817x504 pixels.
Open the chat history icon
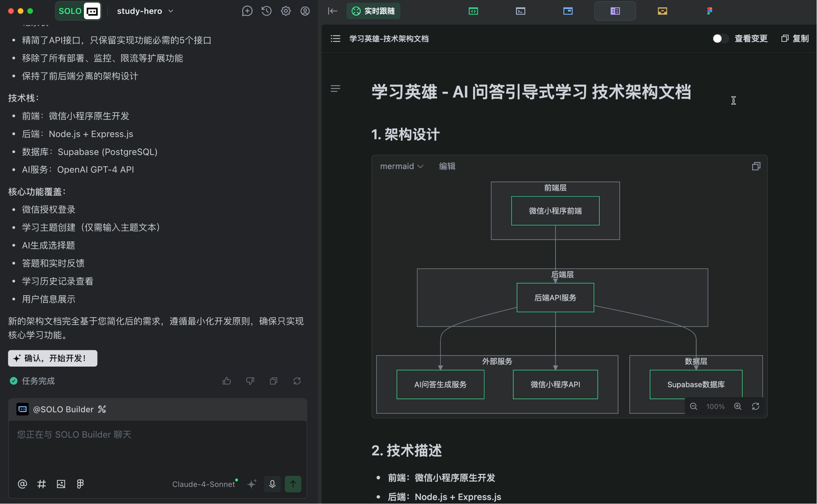coord(266,11)
